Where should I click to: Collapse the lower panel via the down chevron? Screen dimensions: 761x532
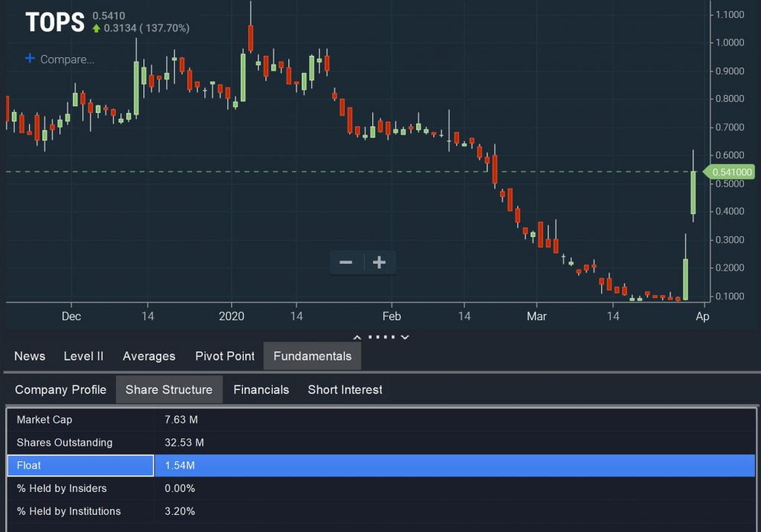(x=405, y=337)
